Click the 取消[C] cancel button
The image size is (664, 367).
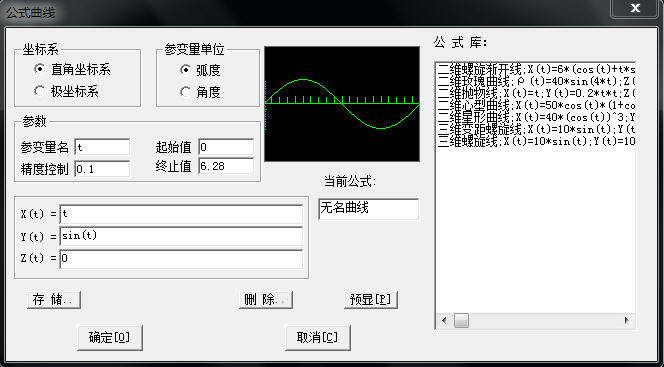coord(318,337)
